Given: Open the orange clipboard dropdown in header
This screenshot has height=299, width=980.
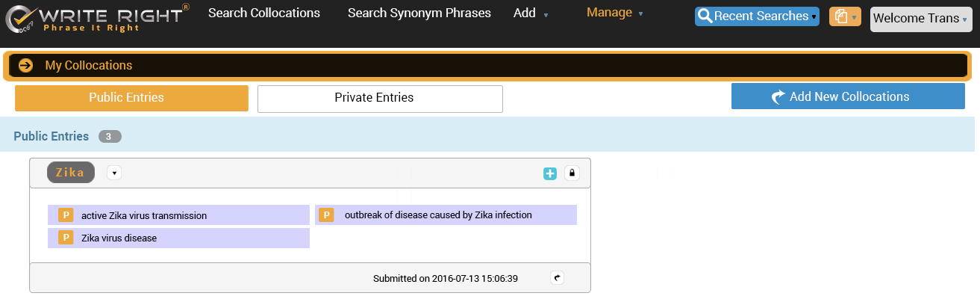Looking at the screenshot, I should [x=844, y=16].
